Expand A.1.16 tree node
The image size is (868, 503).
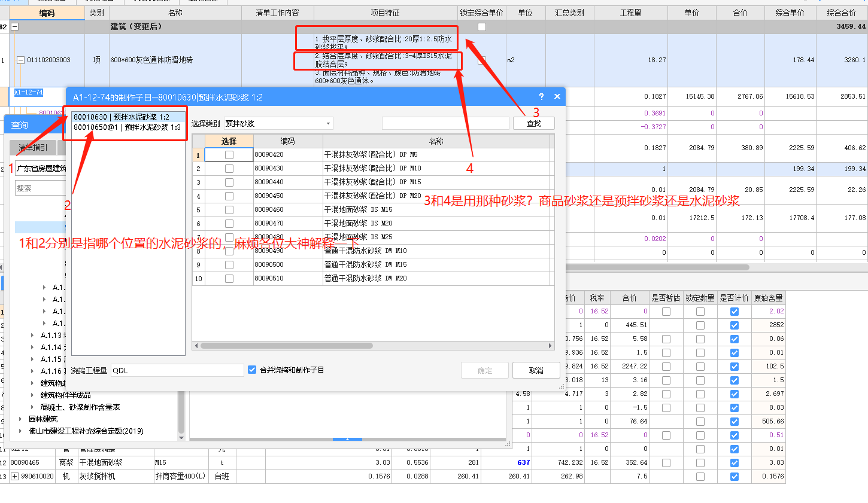[32, 371]
